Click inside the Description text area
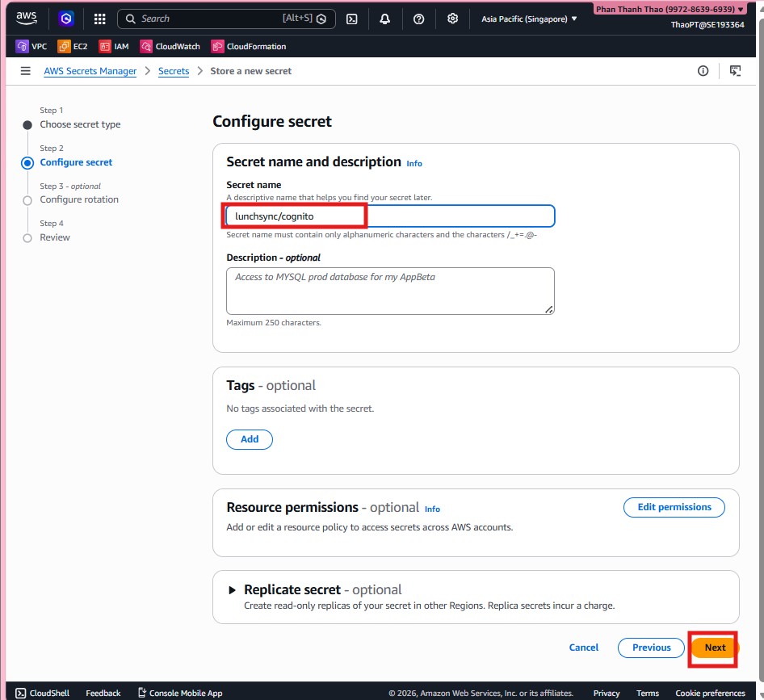The width and height of the screenshot is (764, 700). point(390,291)
